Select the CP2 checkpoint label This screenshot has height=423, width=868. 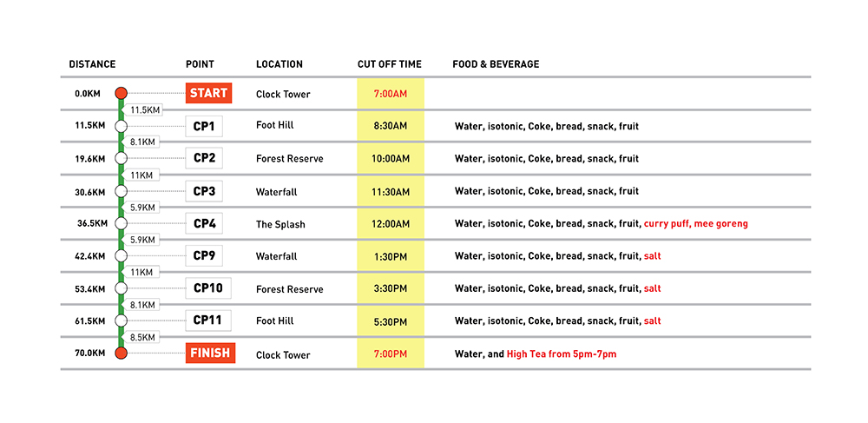coord(206,158)
